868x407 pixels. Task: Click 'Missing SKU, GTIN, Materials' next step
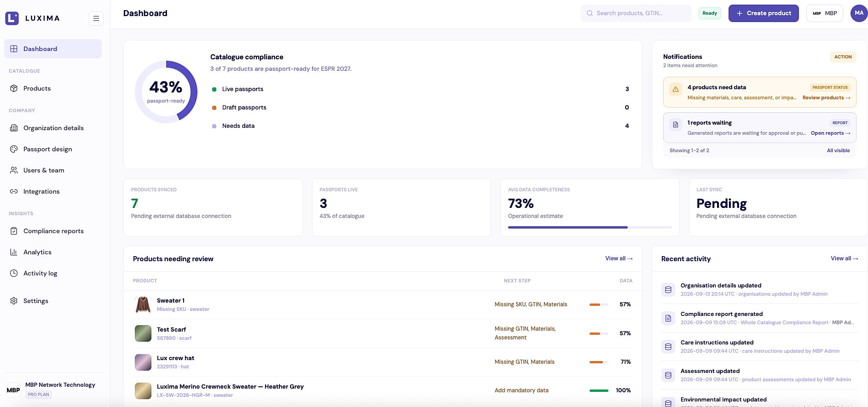click(x=531, y=304)
